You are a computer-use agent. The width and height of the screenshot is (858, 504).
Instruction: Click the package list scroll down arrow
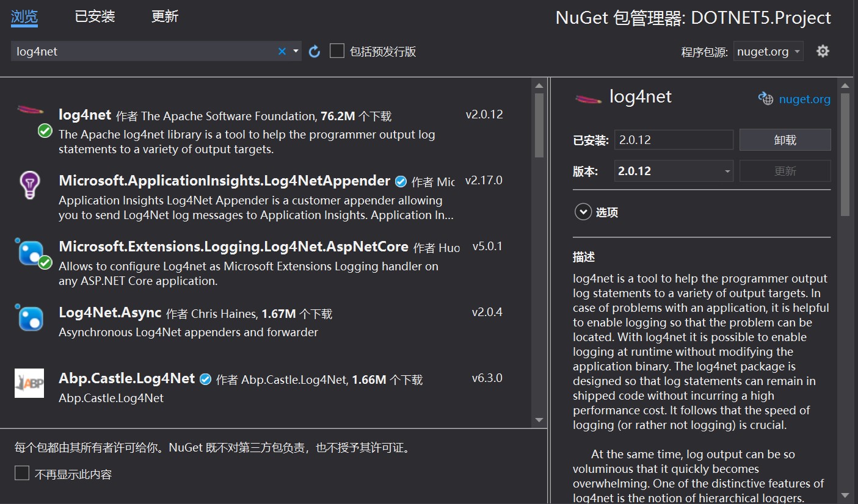539,420
